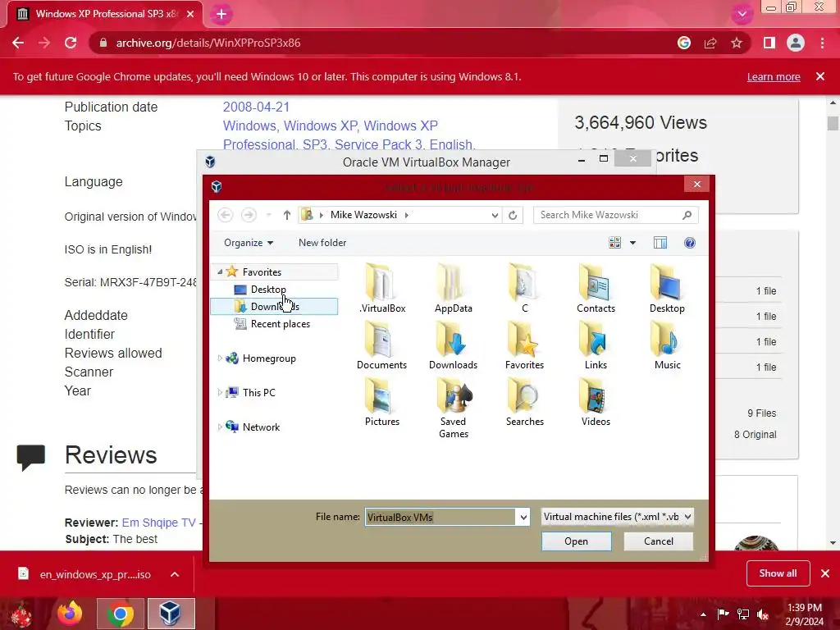The width and height of the screenshot is (840, 630).
Task: Collapse the Favorites tree group
Action: (220, 272)
